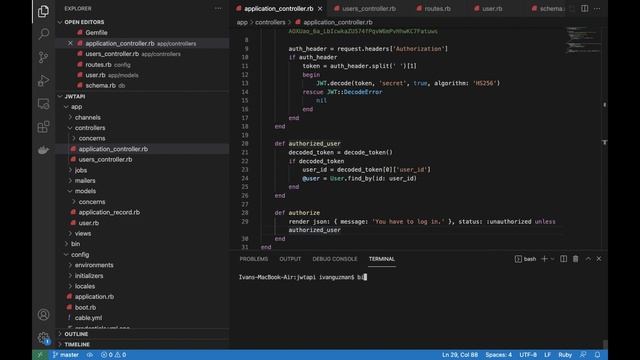The image size is (640, 360).
Task: Click the code minimap
Action: pyautogui.click(x=583, y=40)
